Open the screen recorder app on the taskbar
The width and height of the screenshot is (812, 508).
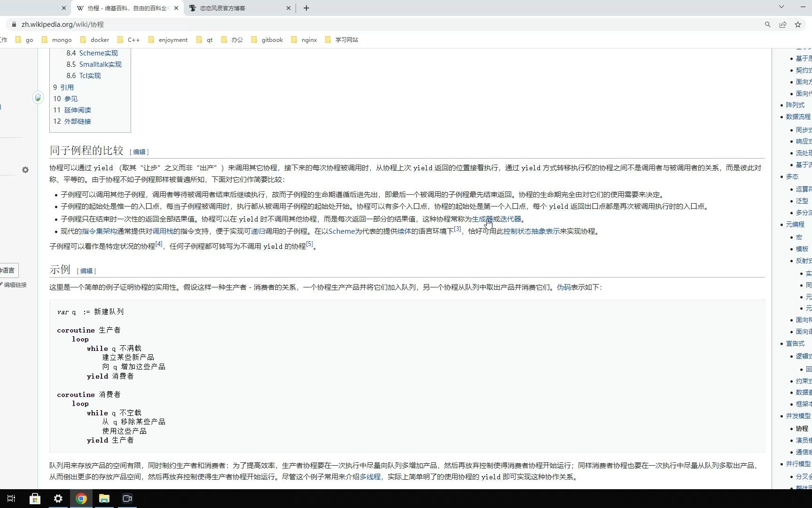[127, 499]
